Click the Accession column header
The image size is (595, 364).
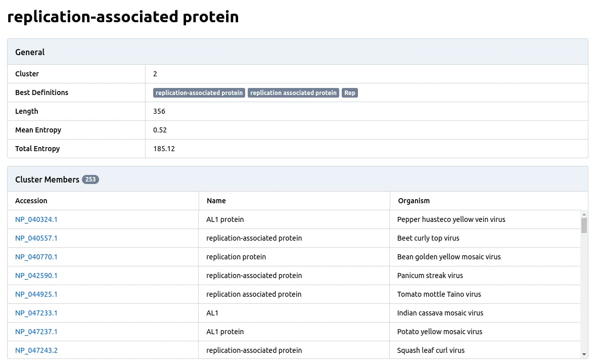(x=31, y=201)
